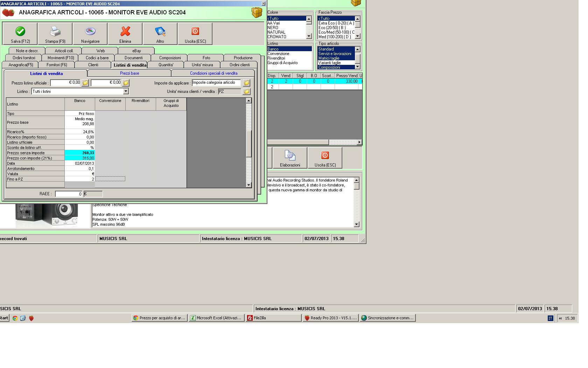Exit the article window via Uscita (ESC)
588x368 pixels.
pyautogui.click(x=195, y=34)
